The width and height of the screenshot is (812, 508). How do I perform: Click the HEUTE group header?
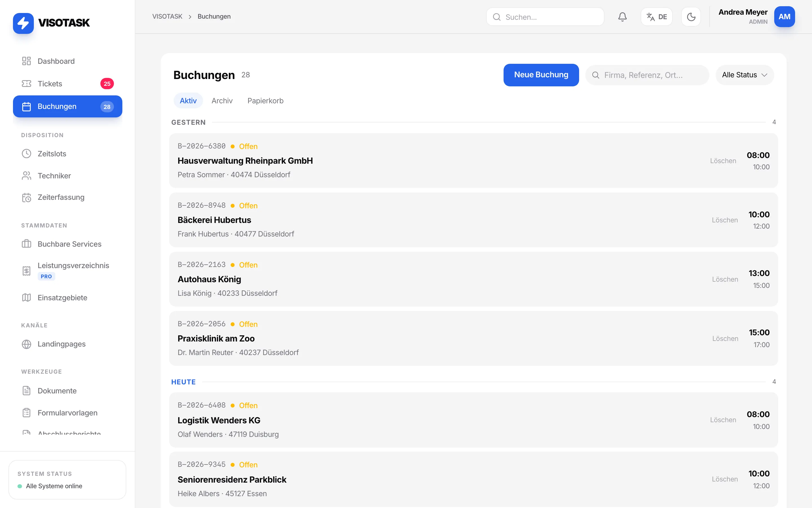tap(183, 382)
